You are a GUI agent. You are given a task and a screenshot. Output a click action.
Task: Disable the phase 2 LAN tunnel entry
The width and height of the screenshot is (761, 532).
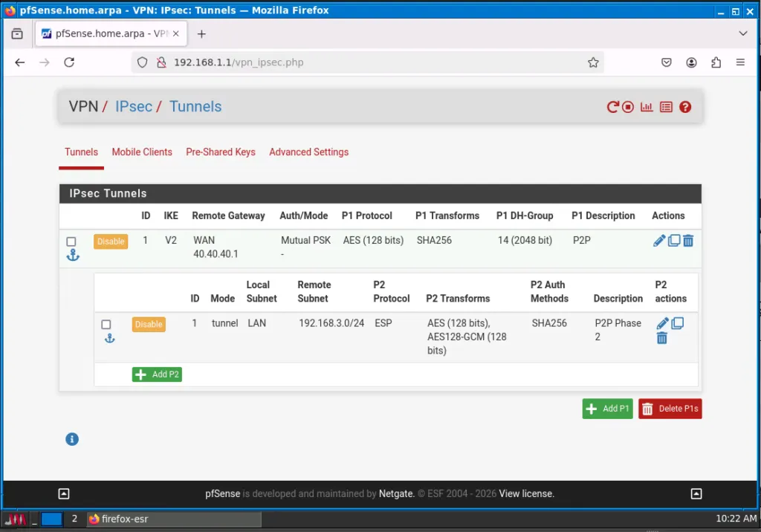point(149,324)
